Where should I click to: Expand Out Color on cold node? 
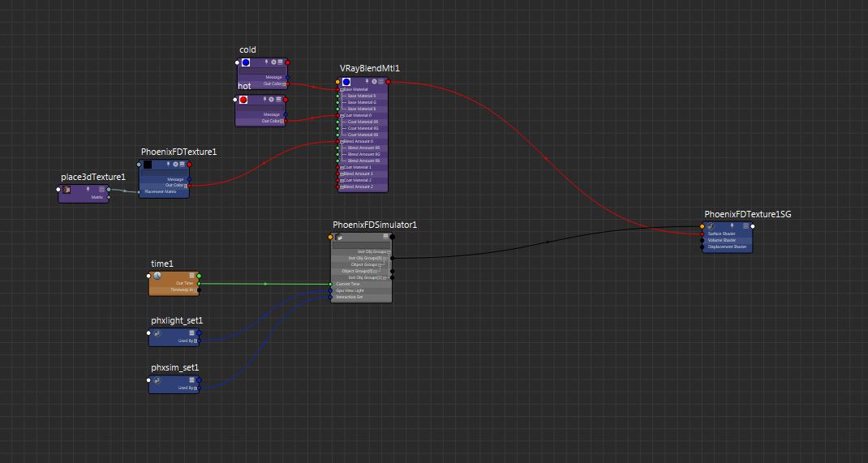(x=284, y=84)
